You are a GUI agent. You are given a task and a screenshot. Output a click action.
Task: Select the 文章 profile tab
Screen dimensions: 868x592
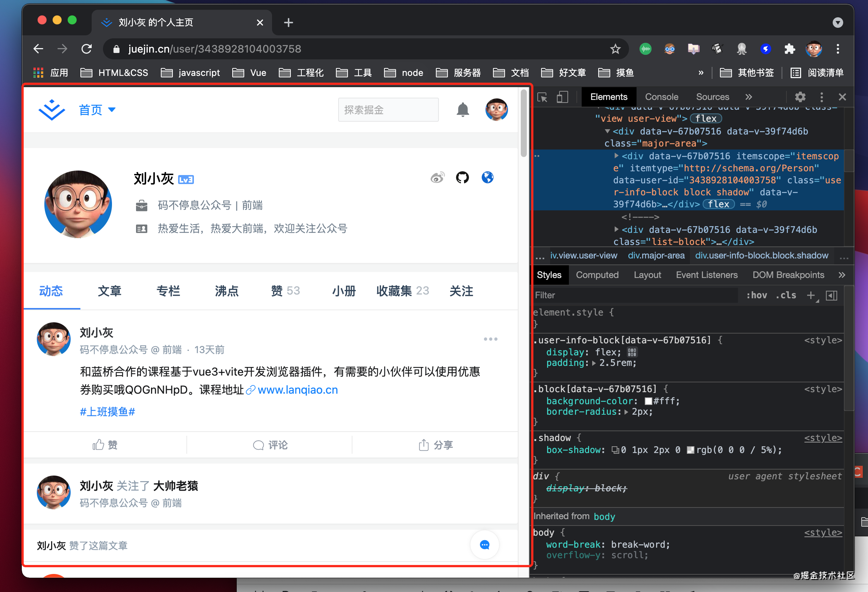109,291
